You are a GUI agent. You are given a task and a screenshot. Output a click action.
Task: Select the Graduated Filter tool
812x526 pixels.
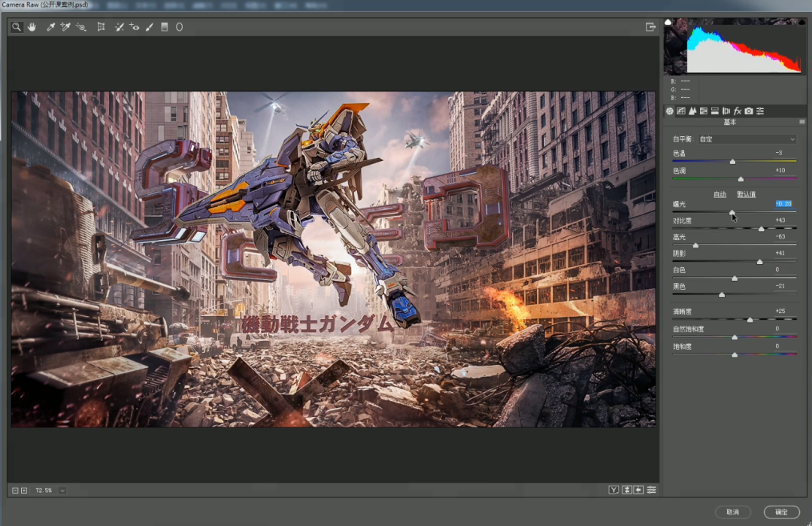click(164, 27)
